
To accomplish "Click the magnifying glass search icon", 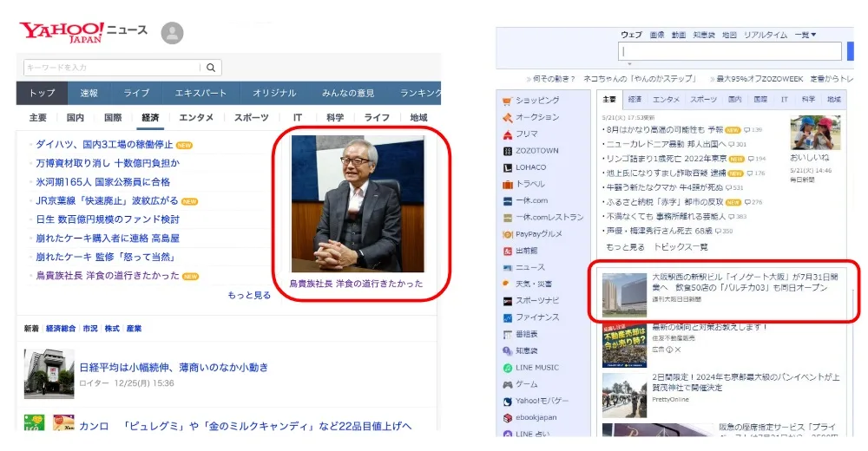I will (x=211, y=68).
